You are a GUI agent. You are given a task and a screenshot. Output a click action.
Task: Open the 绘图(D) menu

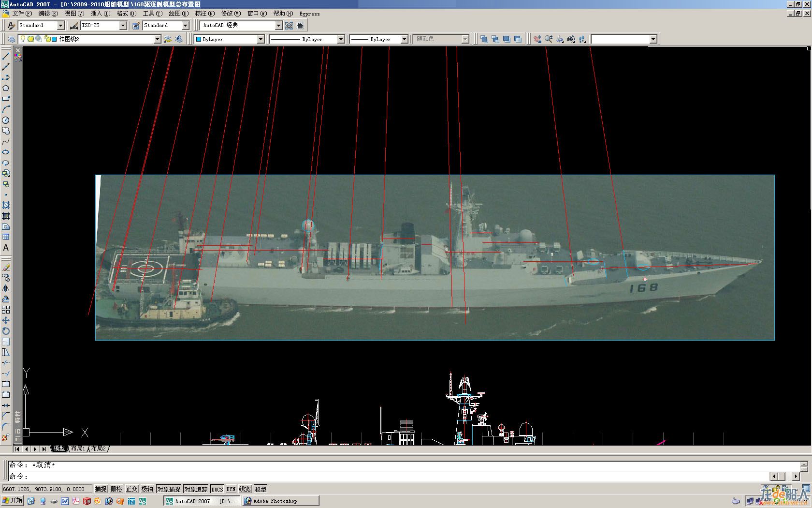178,14
